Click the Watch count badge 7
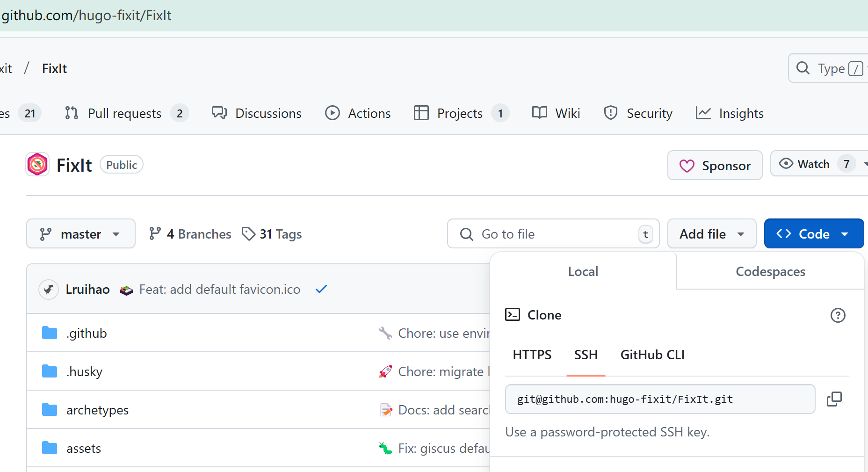The height and width of the screenshot is (472, 868). pyautogui.click(x=846, y=164)
